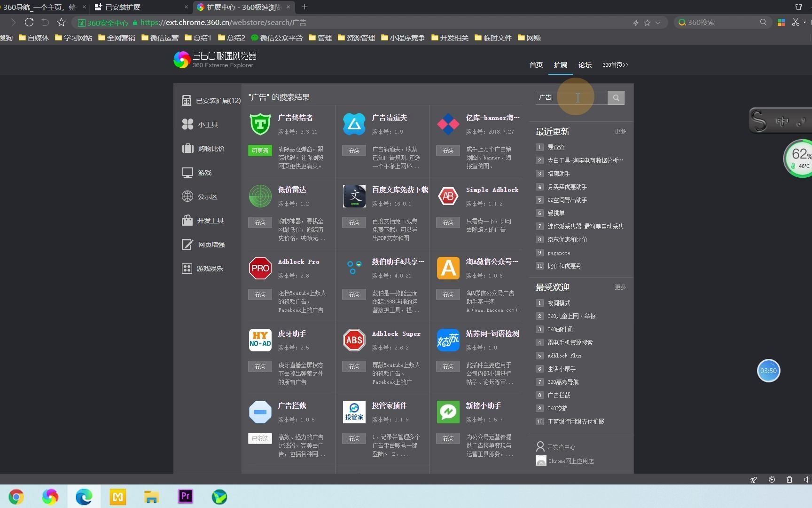Select the 开发工具 sidebar category
The width and height of the screenshot is (812, 508).
coord(203,220)
